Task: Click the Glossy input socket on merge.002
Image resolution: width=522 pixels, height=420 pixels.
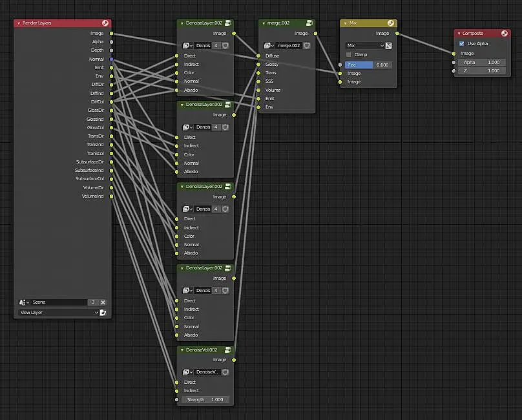Action: pos(258,64)
